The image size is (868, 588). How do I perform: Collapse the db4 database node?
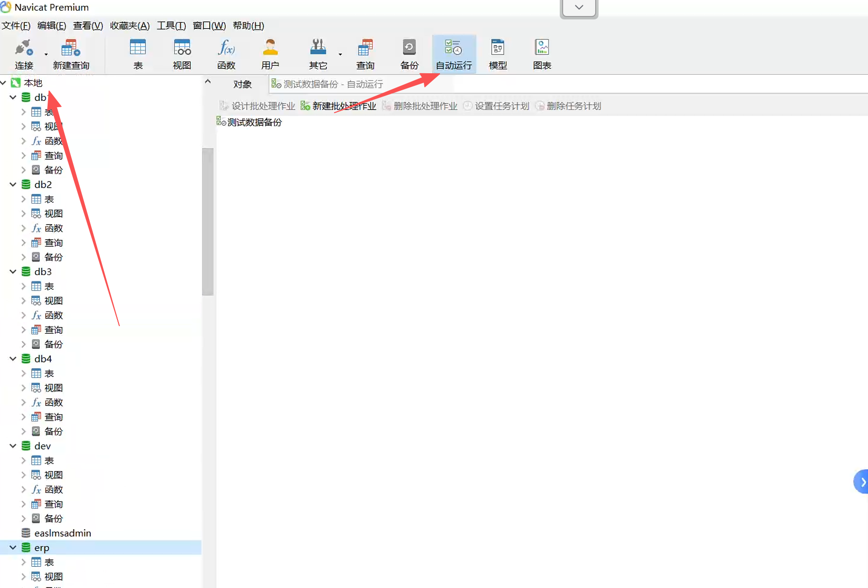(x=13, y=359)
